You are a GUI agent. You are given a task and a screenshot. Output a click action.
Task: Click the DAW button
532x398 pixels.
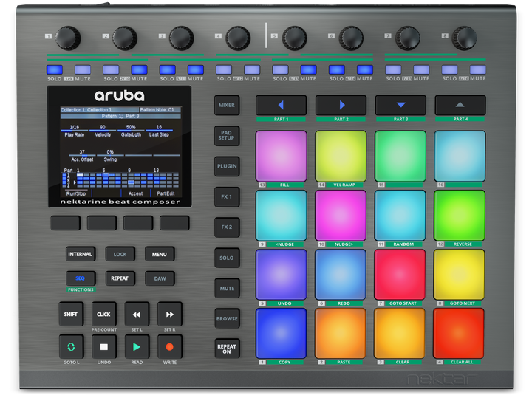pyautogui.click(x=160, y=278)
